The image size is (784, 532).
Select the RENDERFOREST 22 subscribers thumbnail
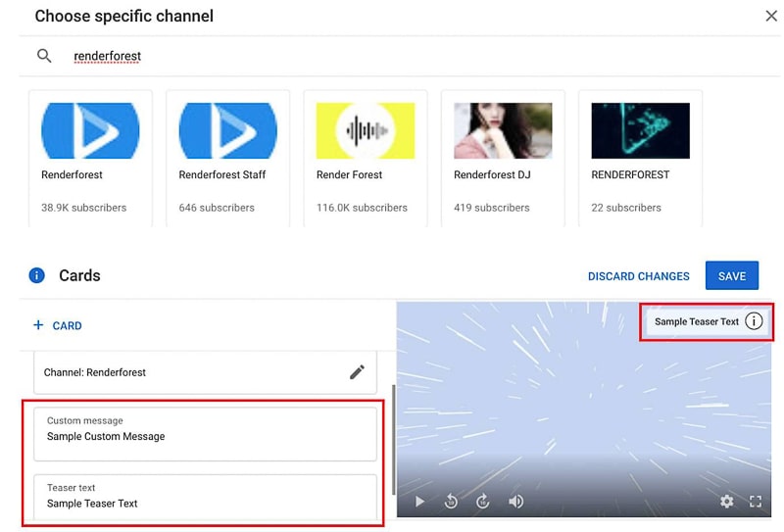641,130
